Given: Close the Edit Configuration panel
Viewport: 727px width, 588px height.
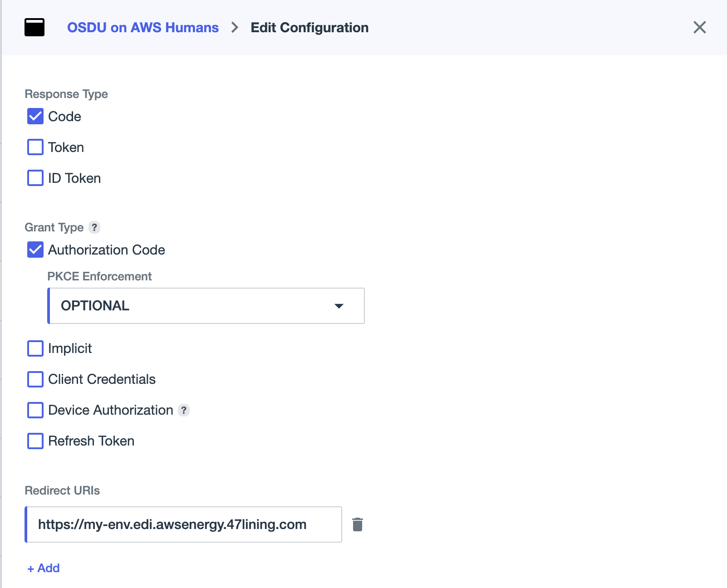Looking at the screenshot, I should [x=699, y=27].
